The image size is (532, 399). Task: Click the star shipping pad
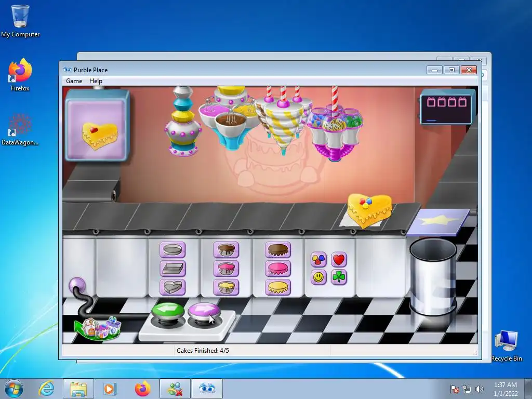pyautogui.click(x=438, y=221)
